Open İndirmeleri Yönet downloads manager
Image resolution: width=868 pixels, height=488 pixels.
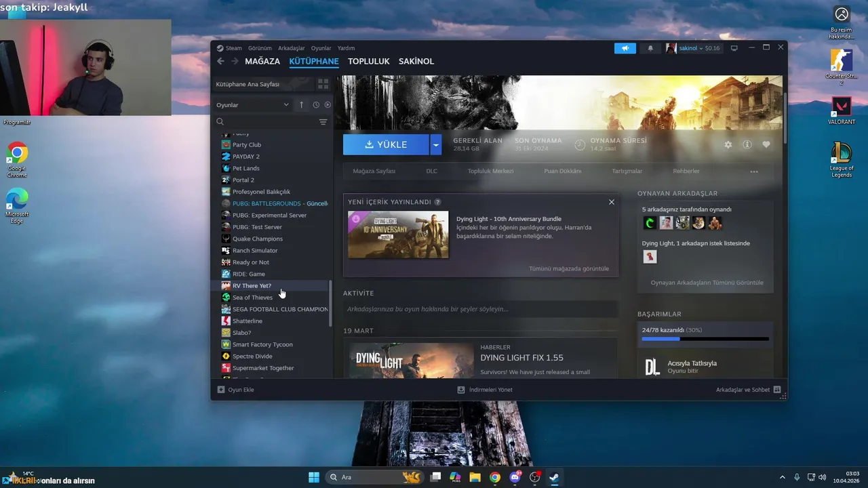coord(485,390)
